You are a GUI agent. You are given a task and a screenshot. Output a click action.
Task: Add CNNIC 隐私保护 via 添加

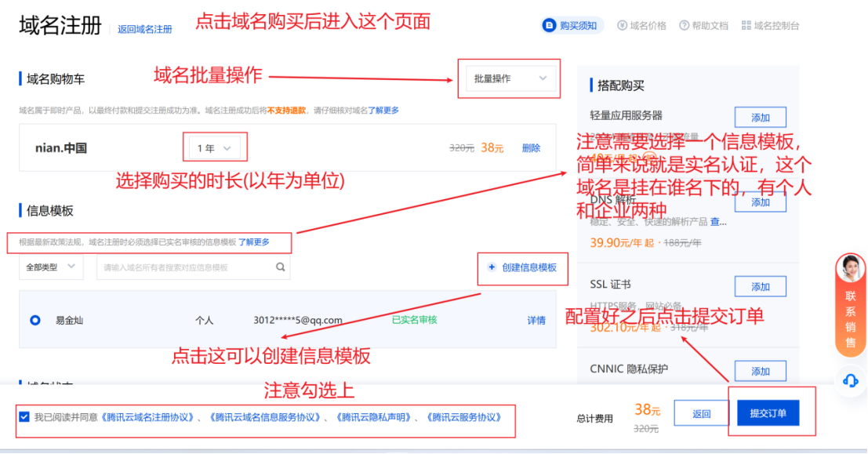point(761,371)
